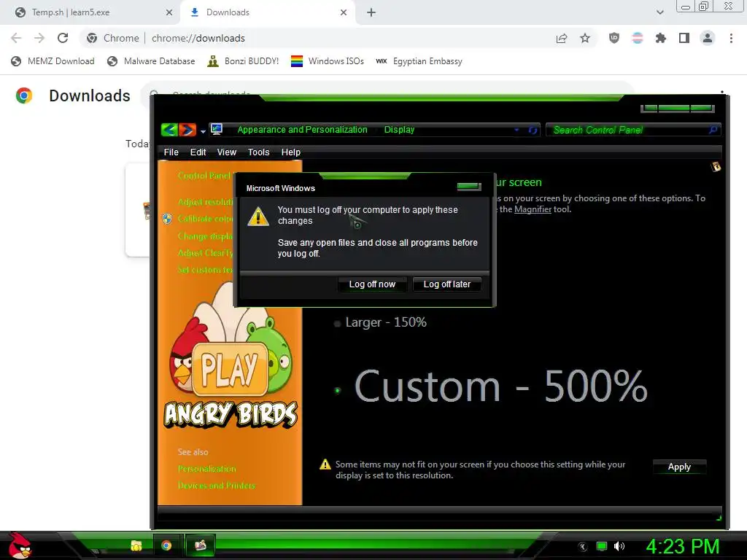Open the File menu
Image resolution: width=747 pixels, height=560 pixels.
[171, 152]
